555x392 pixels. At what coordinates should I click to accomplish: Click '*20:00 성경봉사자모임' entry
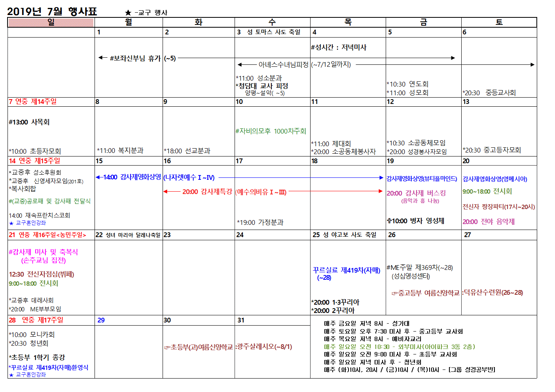pos(417,152)
